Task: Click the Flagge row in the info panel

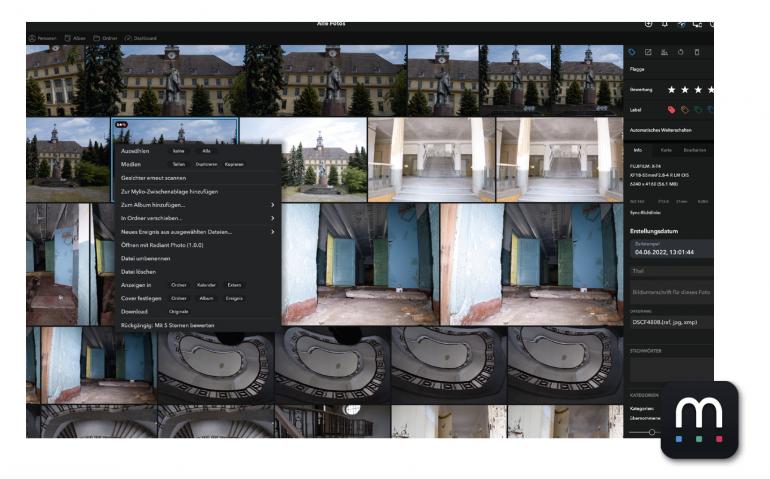Action: pos(669,69)
